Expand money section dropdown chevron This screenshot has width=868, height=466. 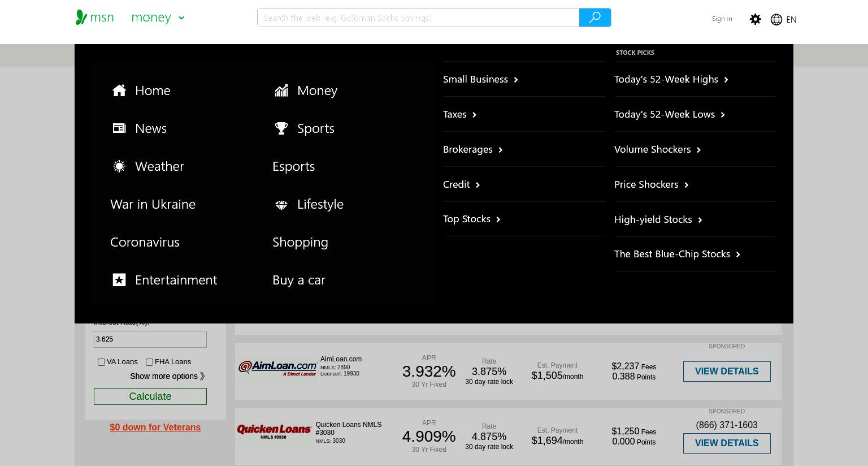(181, 18)
